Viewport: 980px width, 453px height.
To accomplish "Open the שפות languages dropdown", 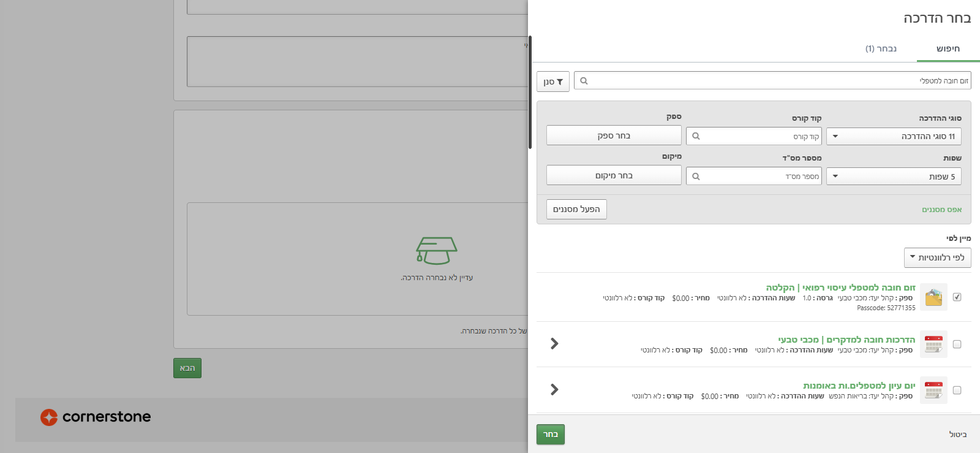I will [894, 177].
